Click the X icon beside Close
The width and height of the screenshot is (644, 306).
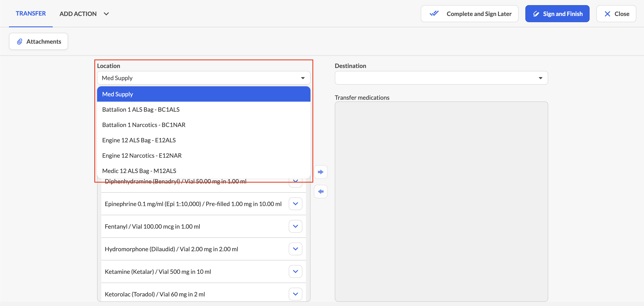pos(607,14)
